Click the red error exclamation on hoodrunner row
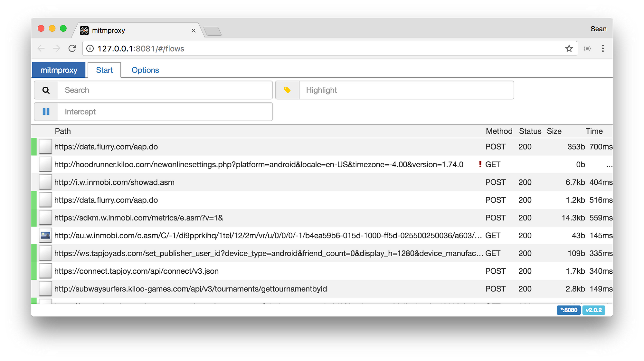 tap(480, 164)
